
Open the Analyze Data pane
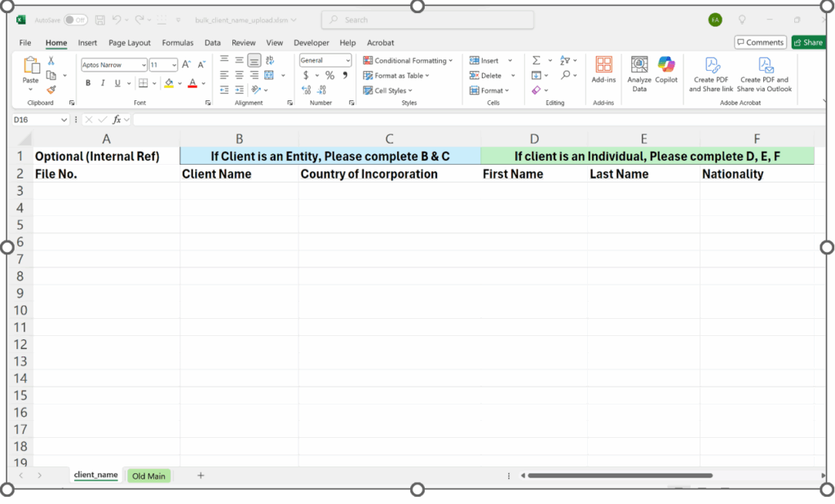639,73
